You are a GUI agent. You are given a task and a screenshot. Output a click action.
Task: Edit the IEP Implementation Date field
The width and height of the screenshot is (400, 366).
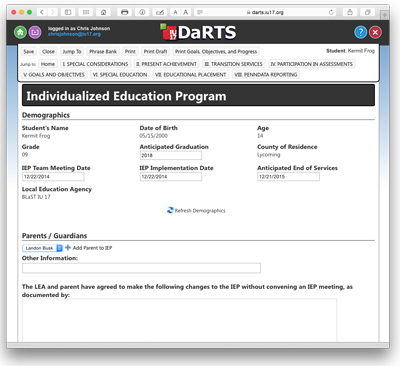(x=171, y=177)
